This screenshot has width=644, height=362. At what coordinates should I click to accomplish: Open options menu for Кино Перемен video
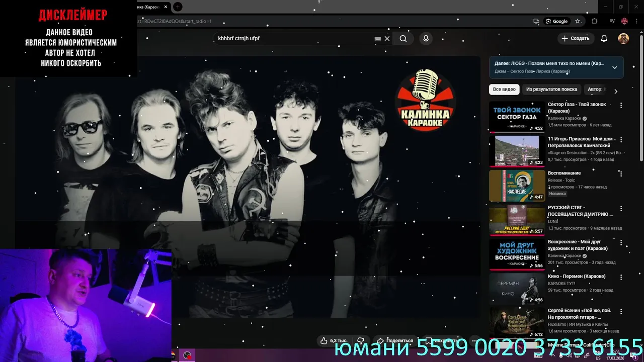tap(621, 277)
